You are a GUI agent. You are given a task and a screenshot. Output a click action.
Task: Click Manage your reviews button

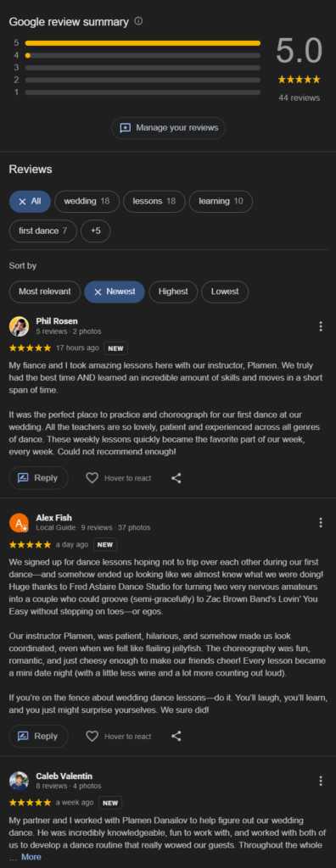pos(169,128)
